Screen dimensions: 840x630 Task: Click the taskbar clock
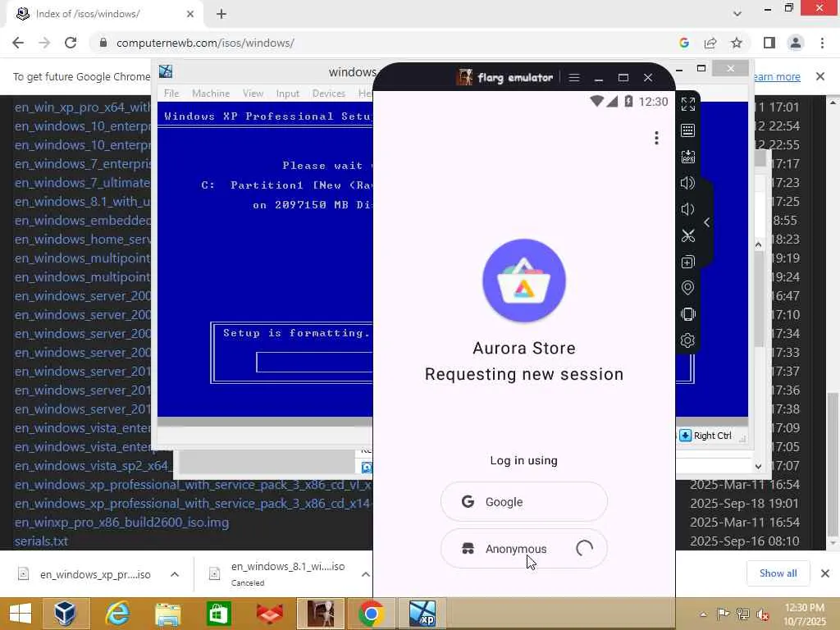point(804,614)
